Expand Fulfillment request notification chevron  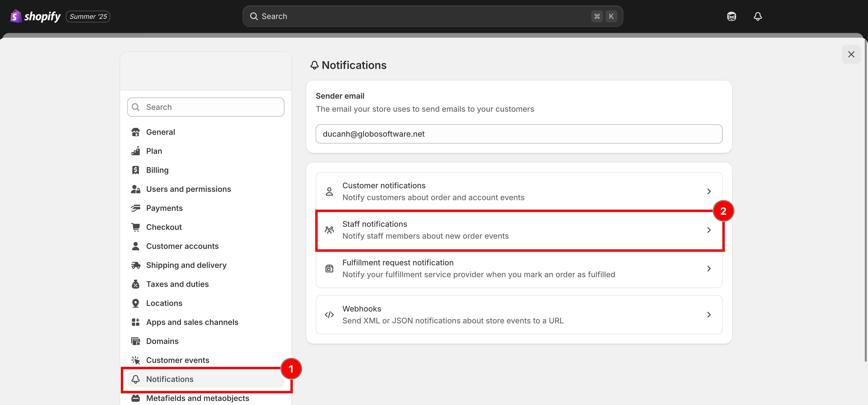click(709, 269)
